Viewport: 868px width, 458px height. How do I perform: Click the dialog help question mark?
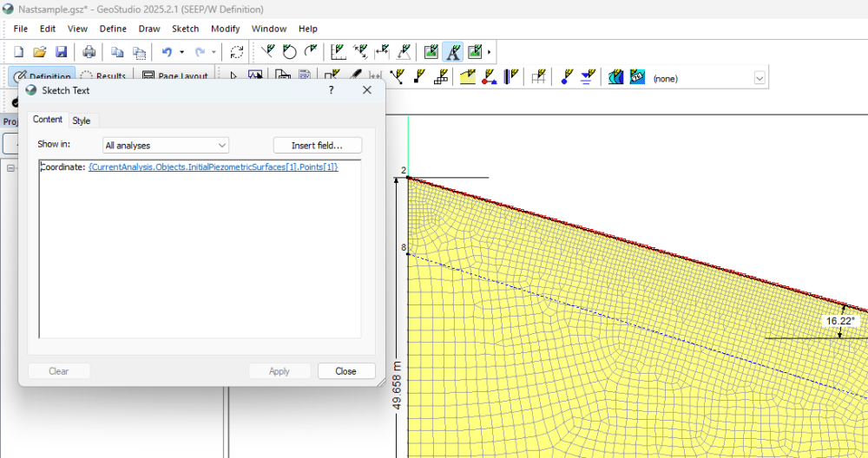(331, 90)
